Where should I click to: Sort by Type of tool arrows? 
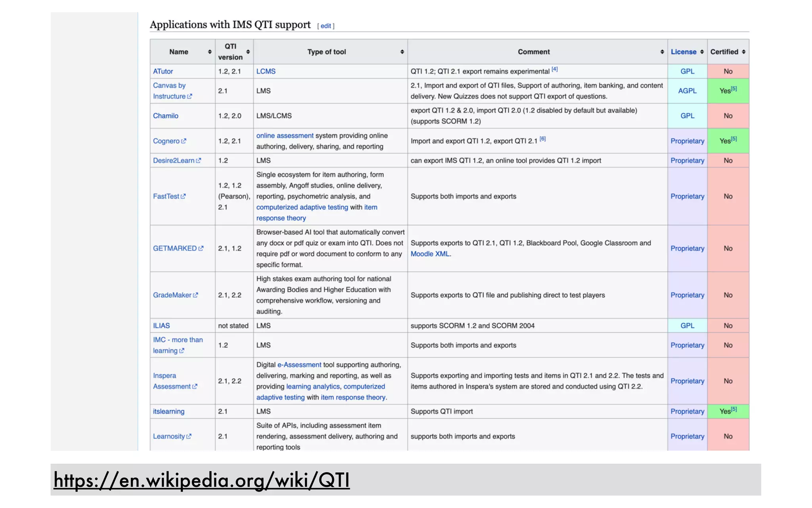coord(402,52)
